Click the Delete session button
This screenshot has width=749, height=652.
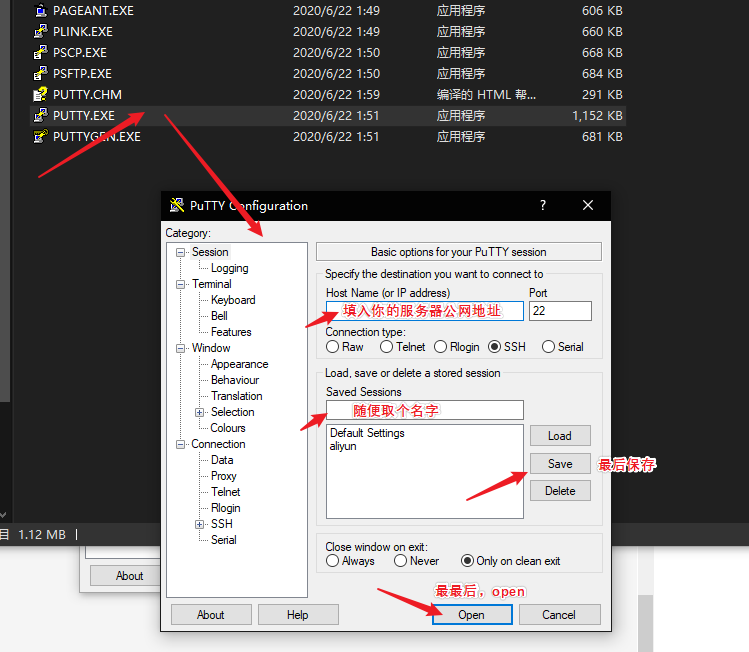point(560,491)
